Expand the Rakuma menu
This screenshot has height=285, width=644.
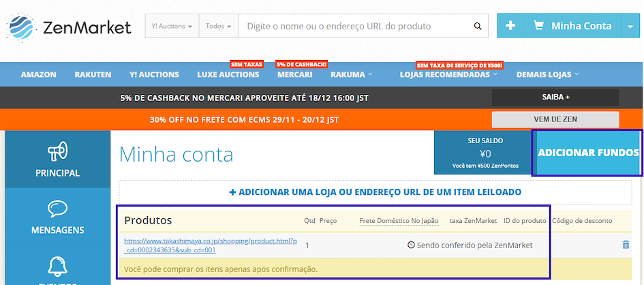click(352, 74)
